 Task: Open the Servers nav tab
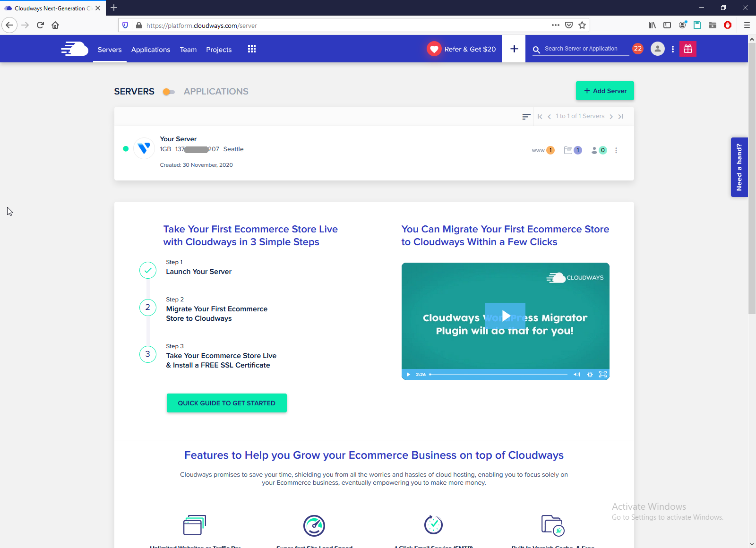coord(110,50)
